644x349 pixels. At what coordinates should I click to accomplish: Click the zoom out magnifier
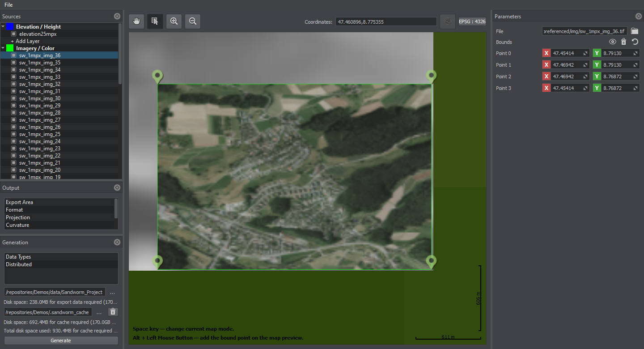(x=193, y=21)
